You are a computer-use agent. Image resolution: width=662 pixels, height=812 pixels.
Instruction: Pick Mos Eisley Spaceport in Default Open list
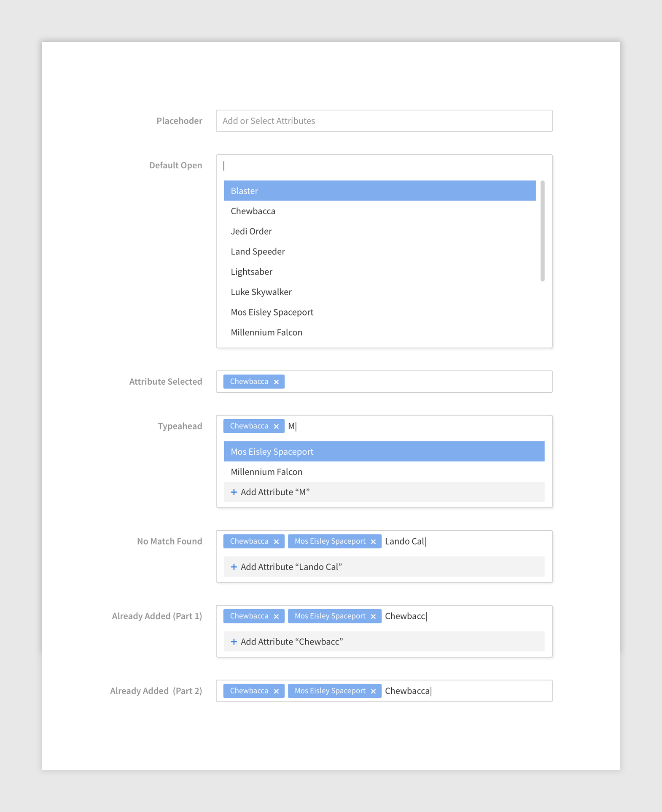tap(379, 312)
